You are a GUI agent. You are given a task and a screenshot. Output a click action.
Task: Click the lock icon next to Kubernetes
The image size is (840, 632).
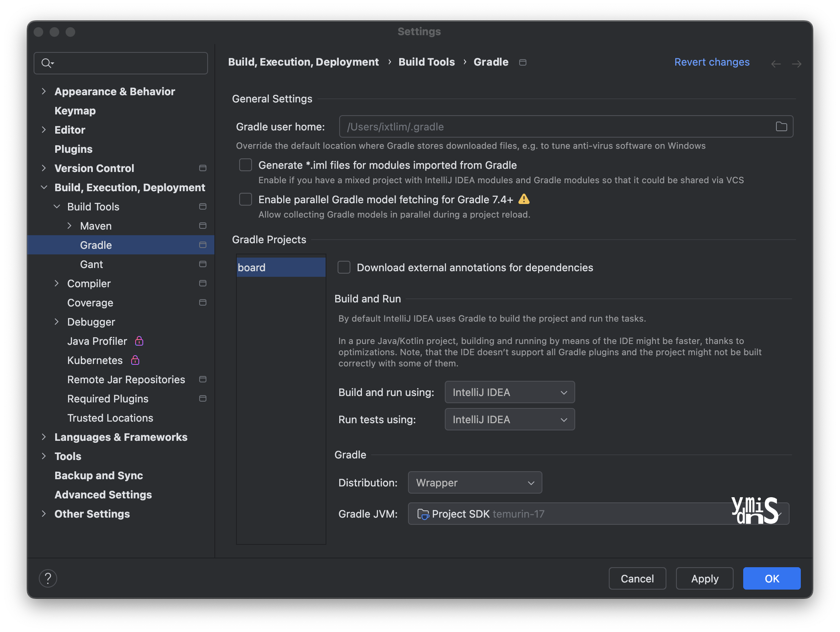135,360
